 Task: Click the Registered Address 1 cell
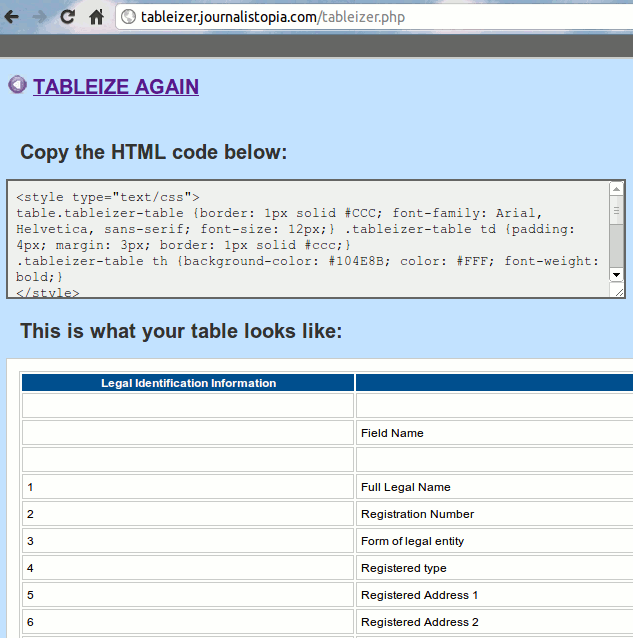pos(494,595)
